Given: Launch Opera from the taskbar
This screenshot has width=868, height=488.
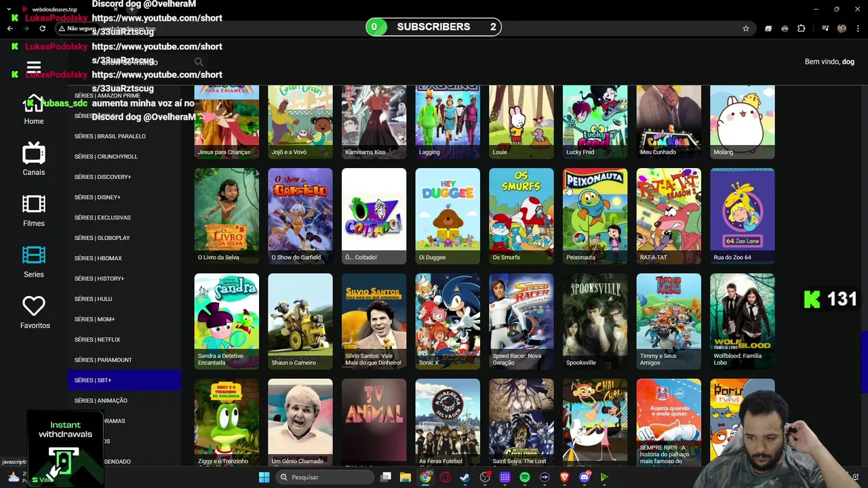Looking at the screenshot, I should [446, 477].
